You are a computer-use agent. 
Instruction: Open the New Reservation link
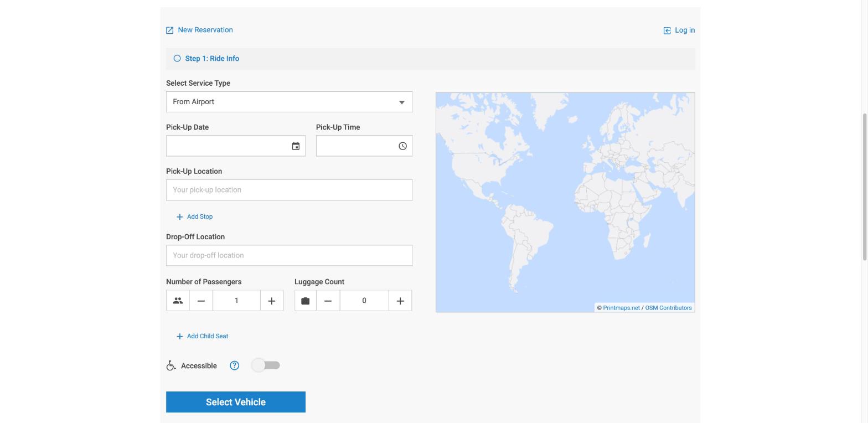(205, 30)
